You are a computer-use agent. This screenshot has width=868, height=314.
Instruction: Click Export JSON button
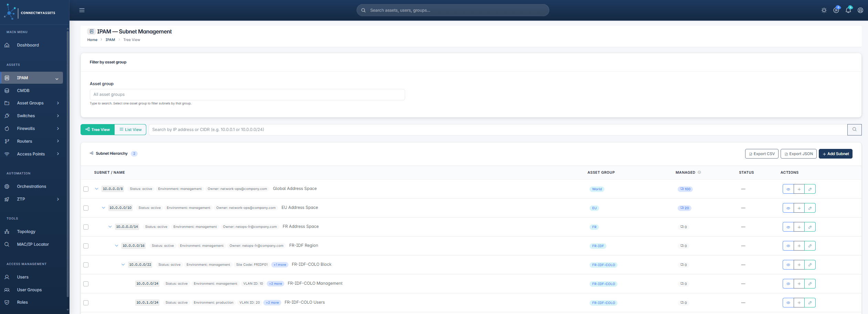point(798,154)
